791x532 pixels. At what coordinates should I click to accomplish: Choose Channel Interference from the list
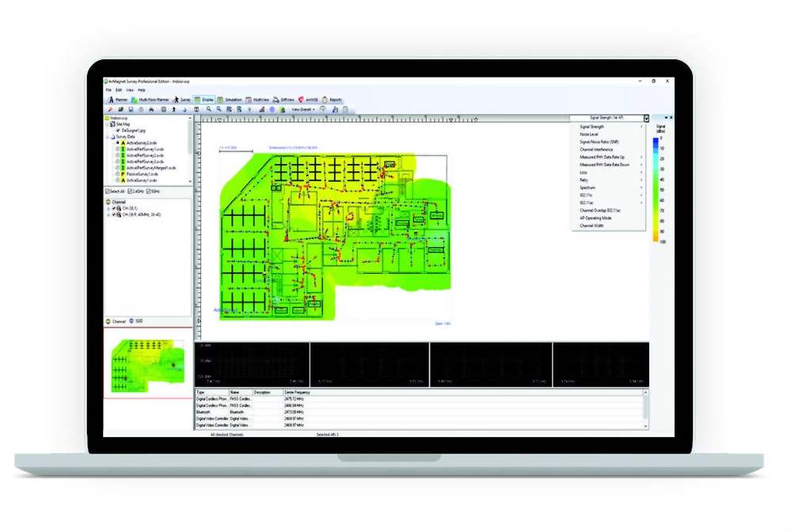[598, 149]
